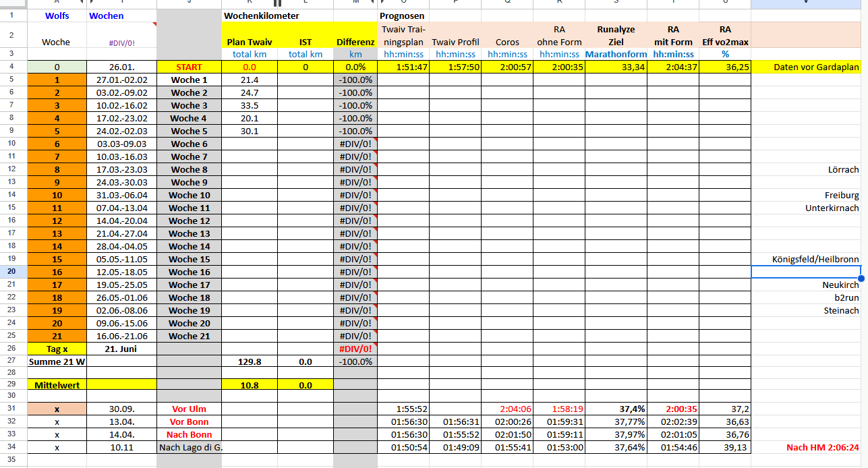The image size is (868, 468).
Task: Select the 'Woche 1' cell
Action: pos(189,80)
